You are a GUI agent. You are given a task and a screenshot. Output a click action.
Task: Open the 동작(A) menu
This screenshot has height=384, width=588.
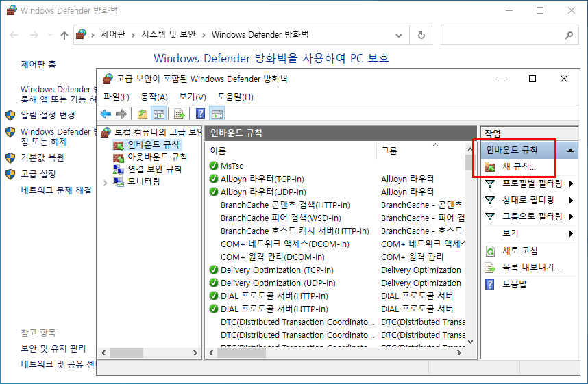[x=154, y=97]
